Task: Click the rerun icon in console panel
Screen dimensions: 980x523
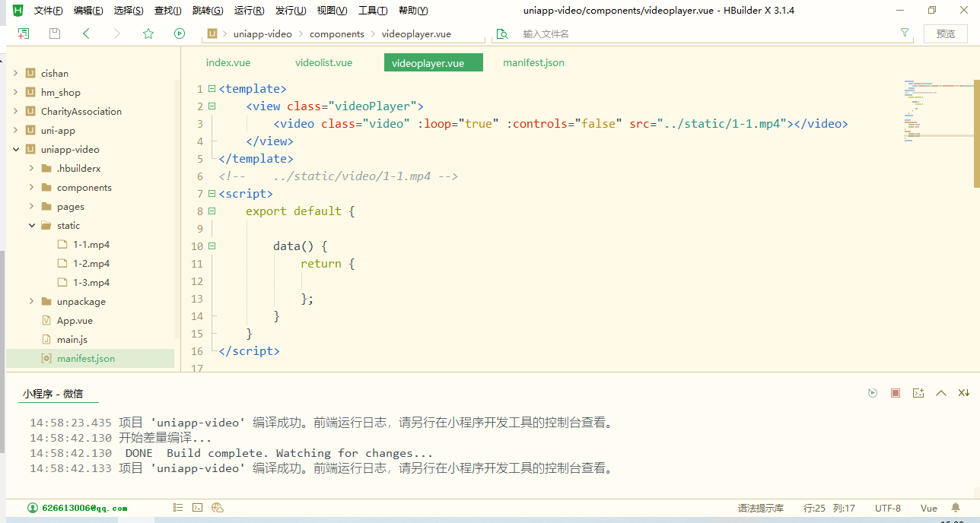Action: (x=873, y=393)
